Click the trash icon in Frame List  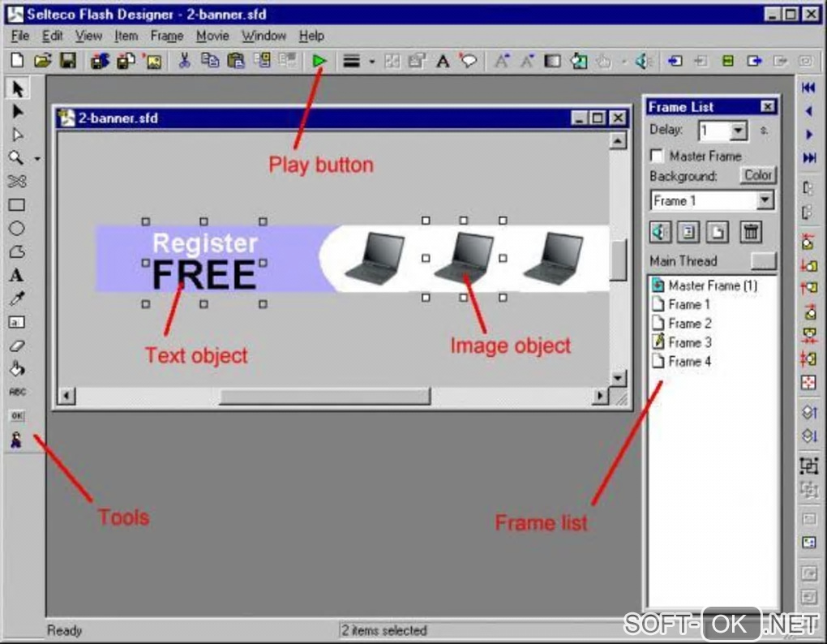point(751,232)
